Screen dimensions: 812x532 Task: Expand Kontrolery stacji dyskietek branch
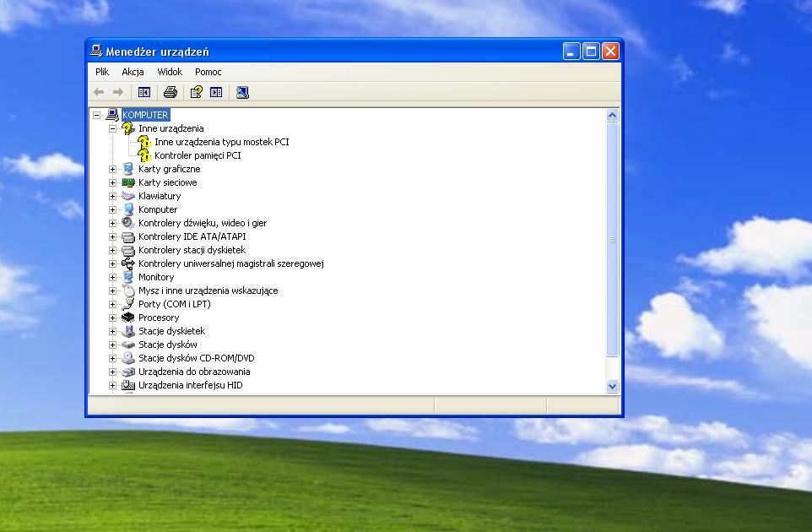click(112, 250)
